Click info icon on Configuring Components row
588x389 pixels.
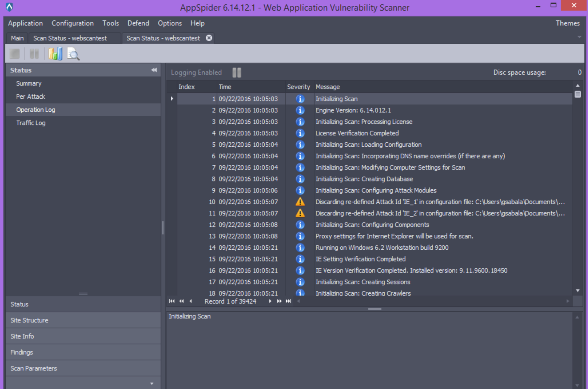click(x=300, y=225)
